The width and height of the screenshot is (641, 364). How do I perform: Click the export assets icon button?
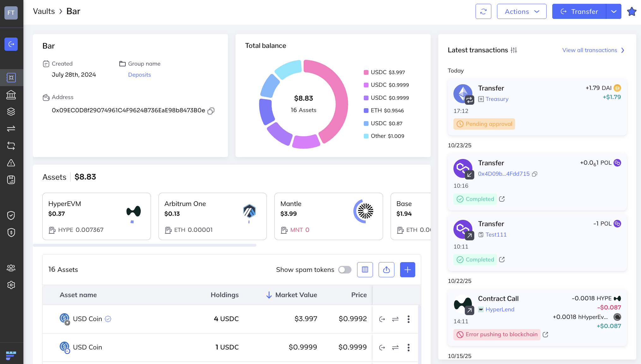[386, 270]
